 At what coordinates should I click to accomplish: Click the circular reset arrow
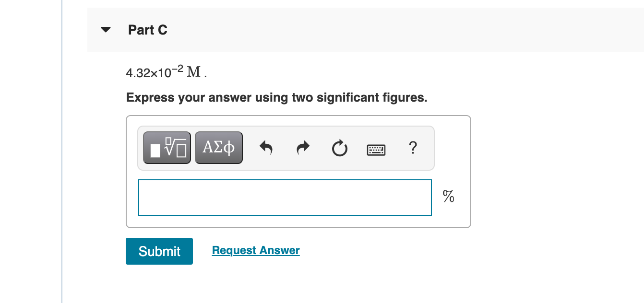[339, 149]
